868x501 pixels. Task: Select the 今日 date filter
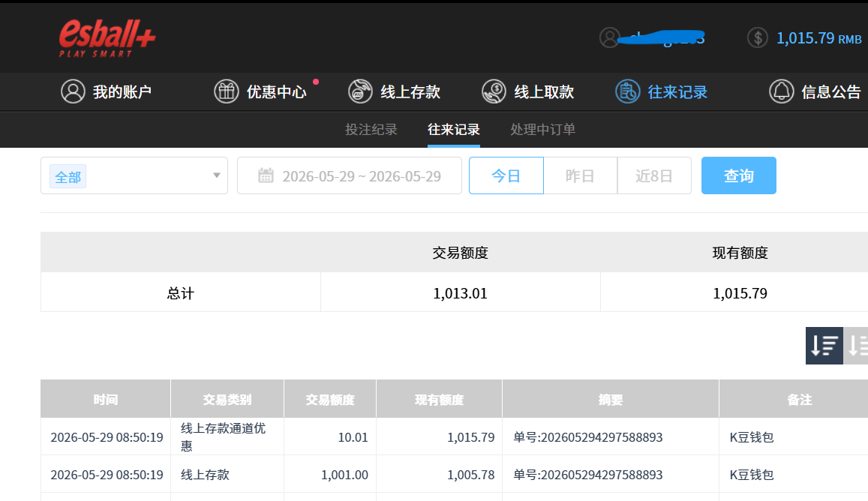(506, 175)
